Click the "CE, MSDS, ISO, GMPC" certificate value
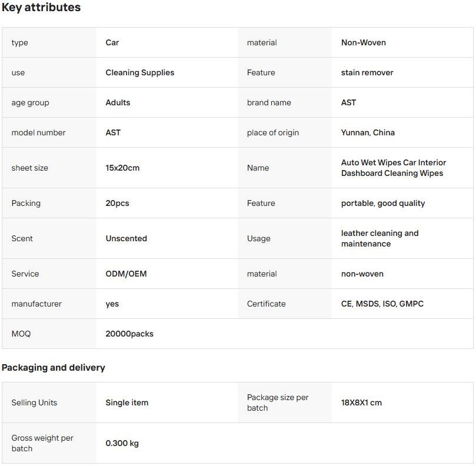Screen dimensions: 476x466 click(382, 304)
